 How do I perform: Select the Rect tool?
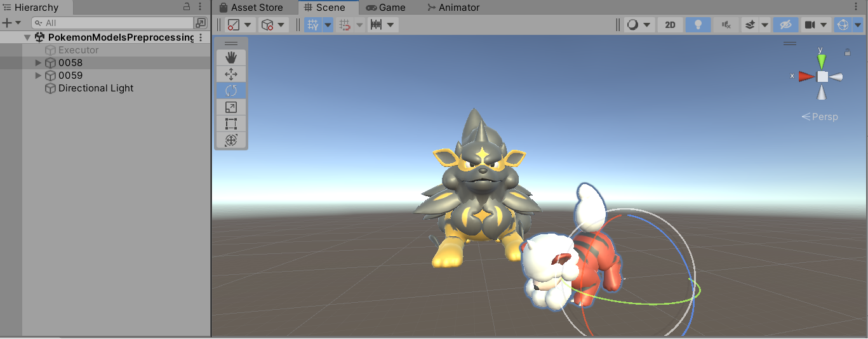click(x=231, y=124)
